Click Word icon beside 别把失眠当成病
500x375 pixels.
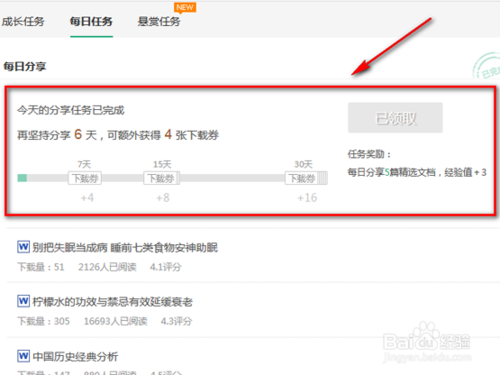[23, 247]
